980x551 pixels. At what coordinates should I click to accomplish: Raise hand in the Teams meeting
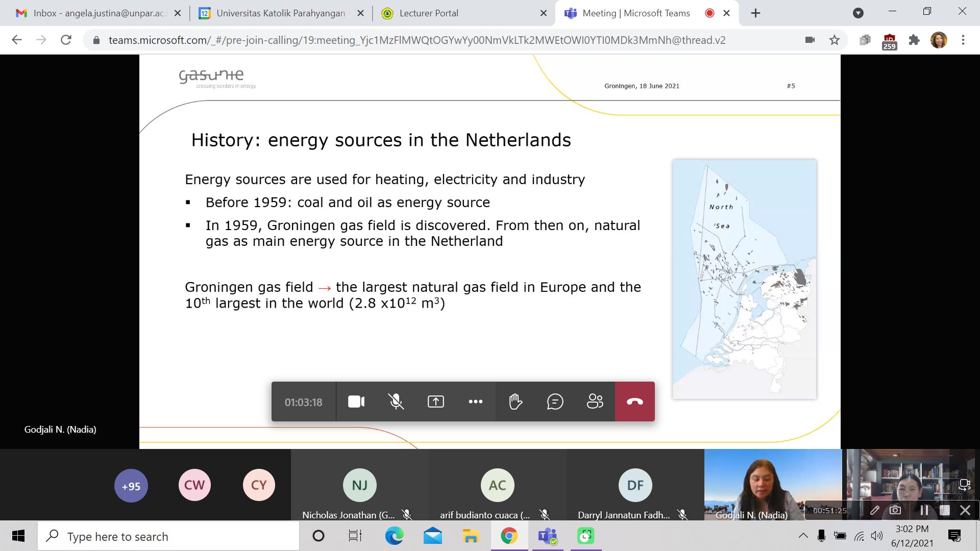pos(515,402)
